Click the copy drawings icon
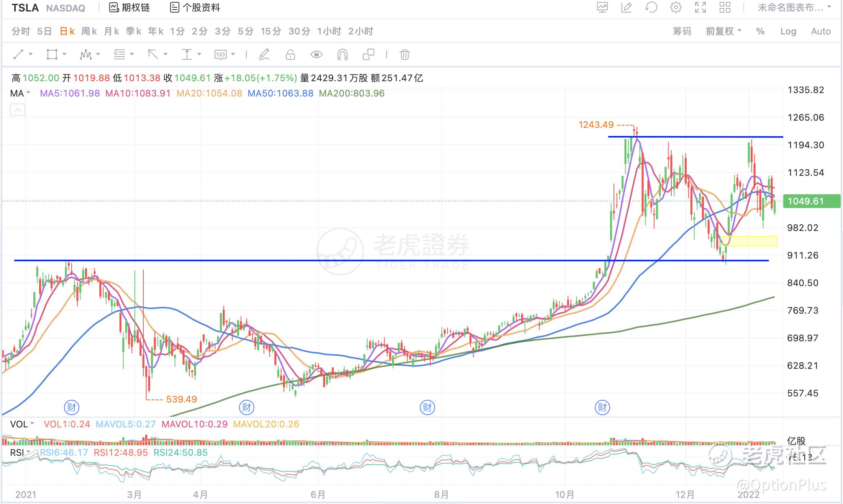Image resolution: width=843 pixels, height=504 pixels. tap(368, 54)
